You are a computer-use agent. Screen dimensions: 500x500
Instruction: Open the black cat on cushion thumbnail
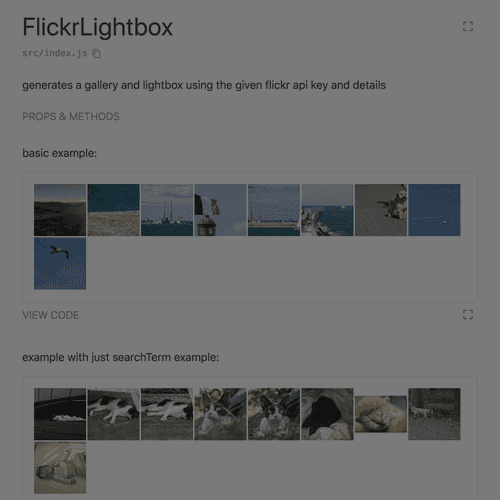327,414
